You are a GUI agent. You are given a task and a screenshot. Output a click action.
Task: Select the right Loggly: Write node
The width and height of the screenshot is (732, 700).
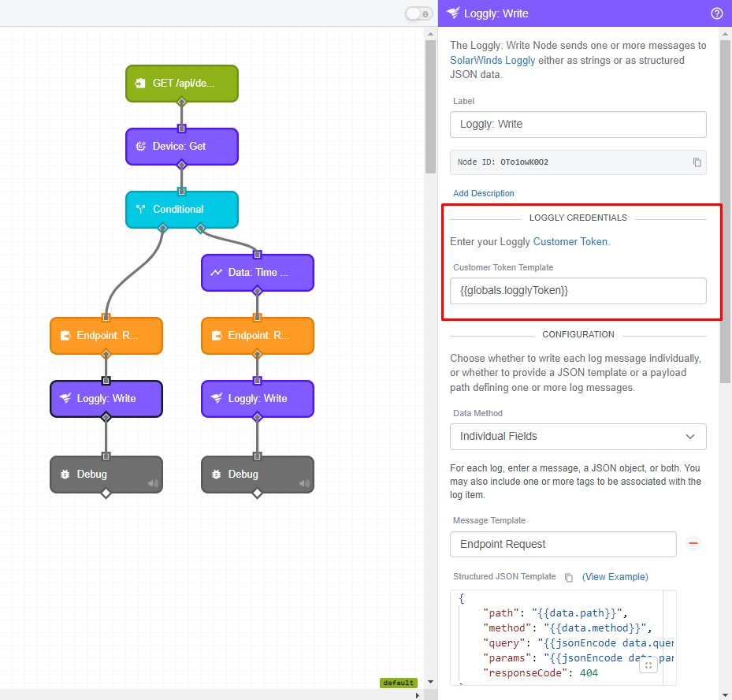pyautogui.click(x=258, y=398)
